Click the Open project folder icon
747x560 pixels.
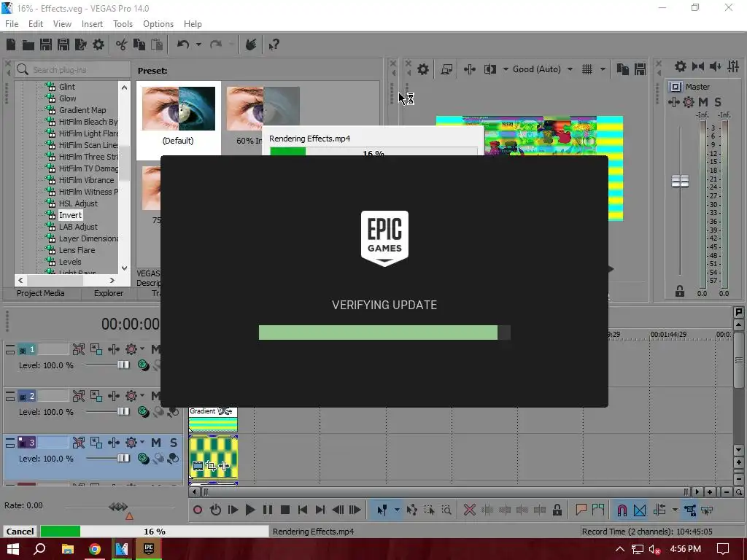coord(28,44)
